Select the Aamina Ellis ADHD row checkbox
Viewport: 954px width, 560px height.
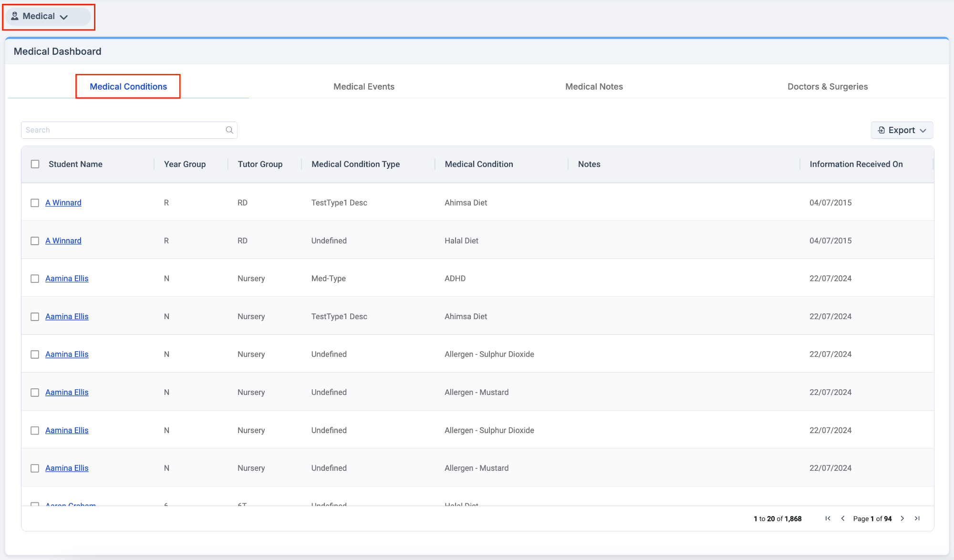(x=35, y=279)
